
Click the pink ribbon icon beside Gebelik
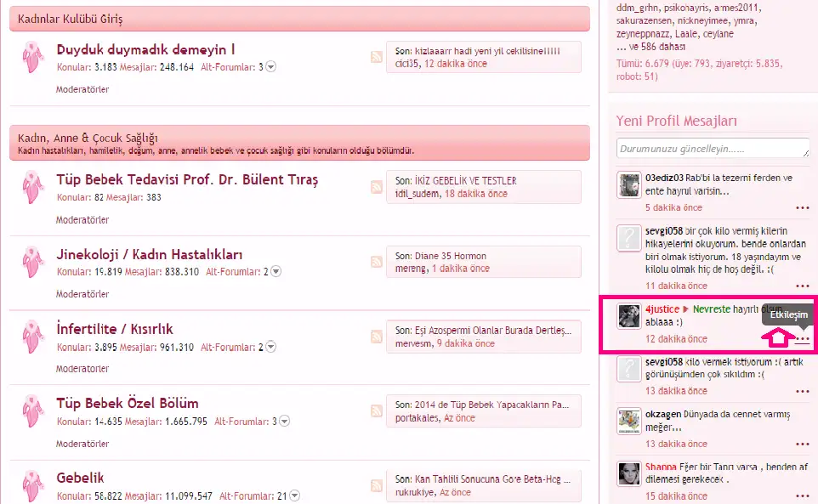[x=32, y=486]
